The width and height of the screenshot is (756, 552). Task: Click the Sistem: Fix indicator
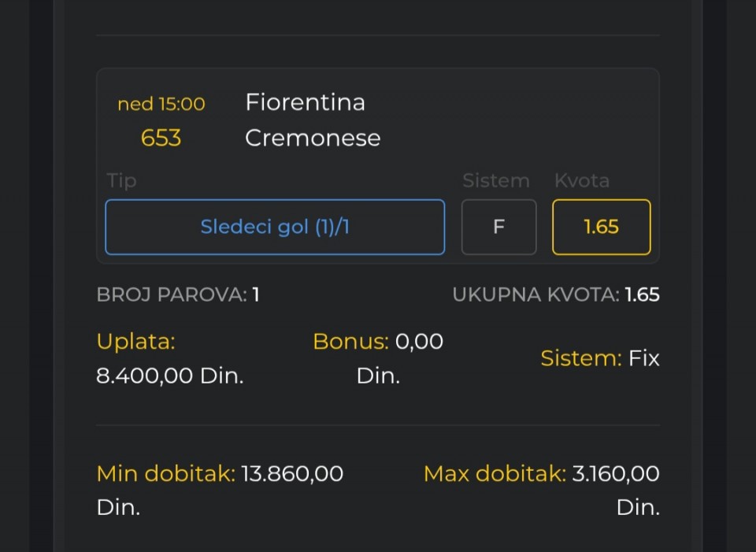tap(599, 359)
